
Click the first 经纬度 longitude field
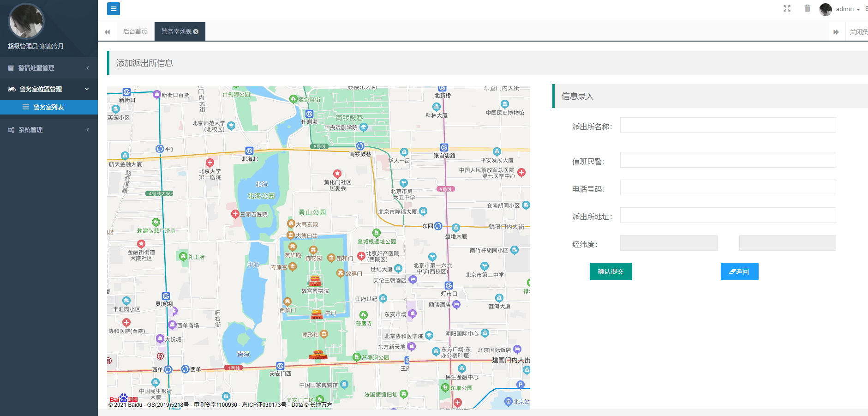point(669,243)
